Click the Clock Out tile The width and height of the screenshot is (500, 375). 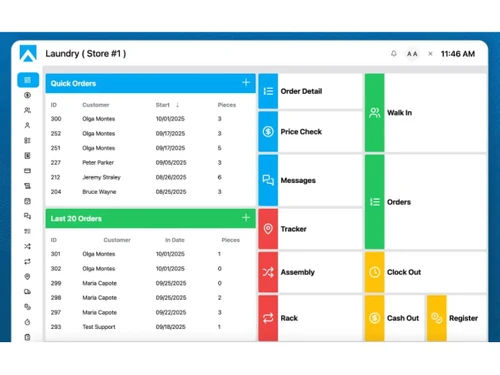coord(426,272)
